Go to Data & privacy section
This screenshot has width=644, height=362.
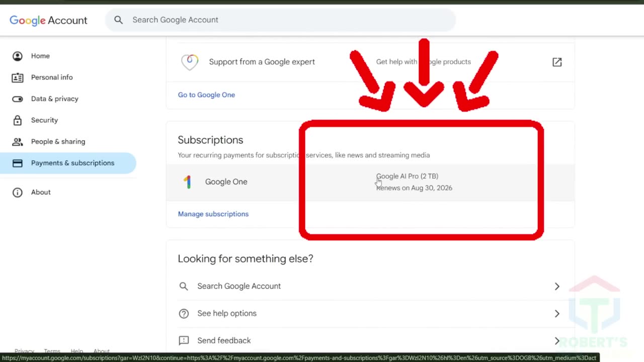coord(68,99)
